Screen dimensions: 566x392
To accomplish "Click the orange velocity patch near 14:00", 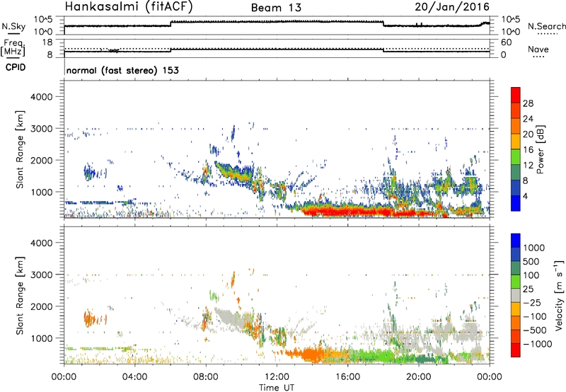I will pyautogui.click(x=311, y=354).
